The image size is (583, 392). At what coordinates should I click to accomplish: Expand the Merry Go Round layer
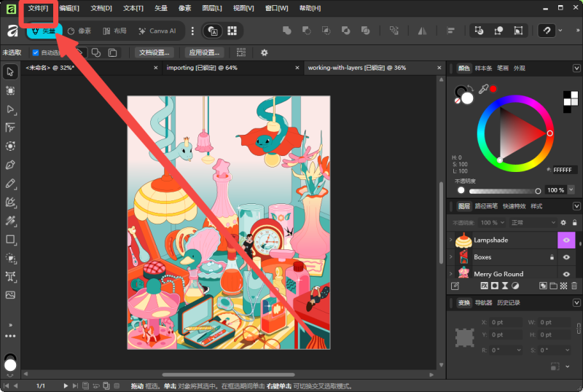451,274
